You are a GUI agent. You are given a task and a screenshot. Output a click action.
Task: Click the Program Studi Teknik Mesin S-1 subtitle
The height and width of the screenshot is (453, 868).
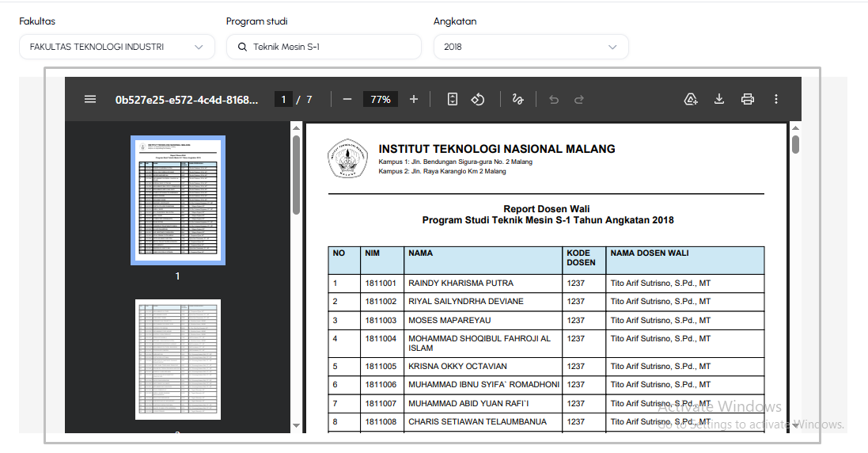tap(548, 220)
